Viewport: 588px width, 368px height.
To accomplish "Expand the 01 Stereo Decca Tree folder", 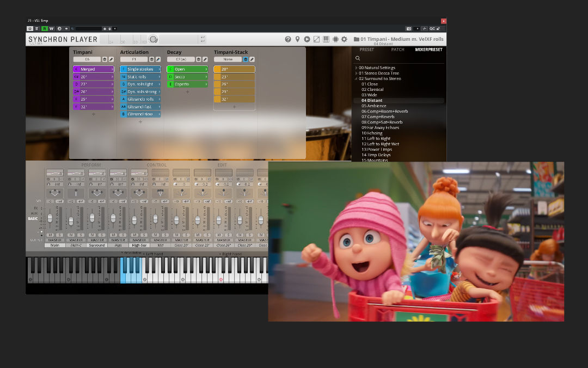I will click(356, 73).
